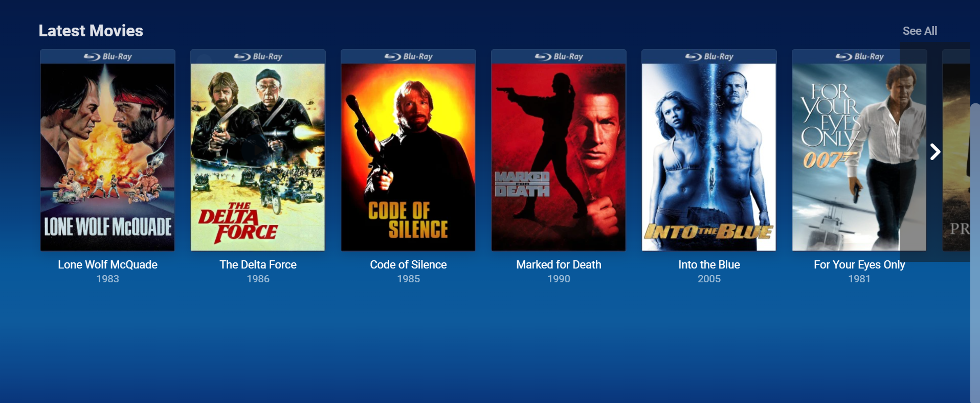Click the For Your Eyes Only title text
The image size is (980, 403).
tap(859, 264)
